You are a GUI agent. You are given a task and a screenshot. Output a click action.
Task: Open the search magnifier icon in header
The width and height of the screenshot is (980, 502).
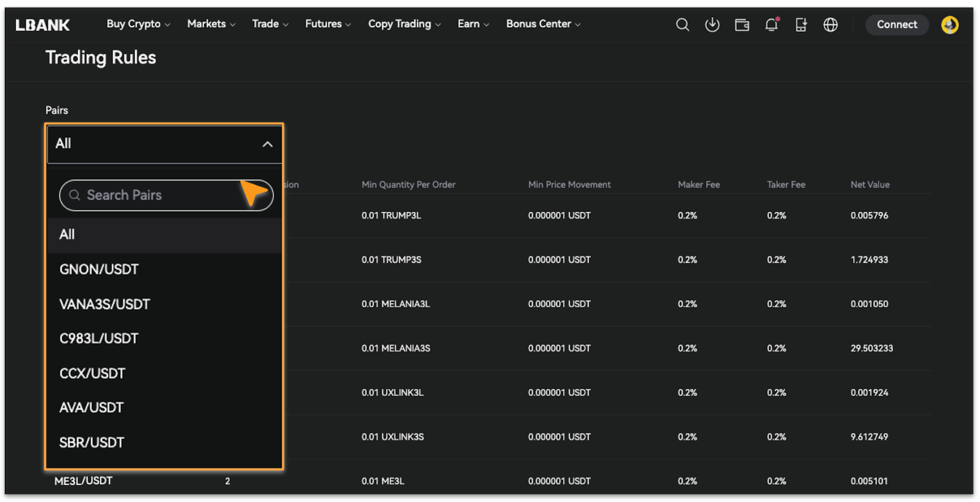[682, 24]
